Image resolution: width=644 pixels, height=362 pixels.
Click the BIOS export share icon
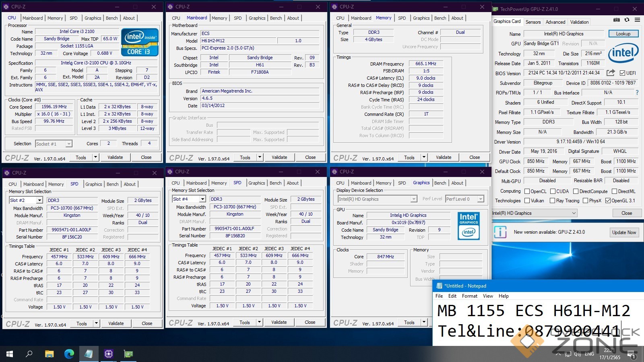coord(611,73)
